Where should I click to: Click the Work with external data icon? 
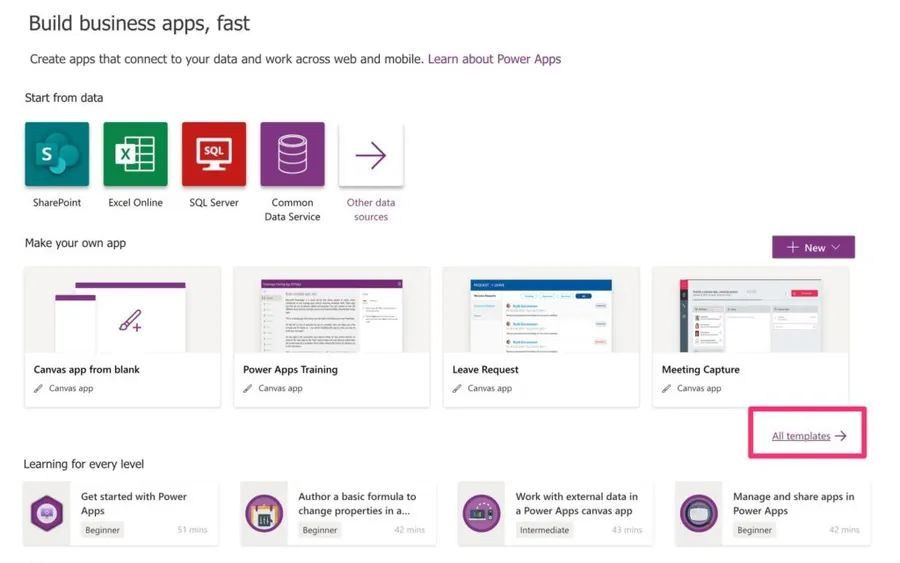pos(481,514)
